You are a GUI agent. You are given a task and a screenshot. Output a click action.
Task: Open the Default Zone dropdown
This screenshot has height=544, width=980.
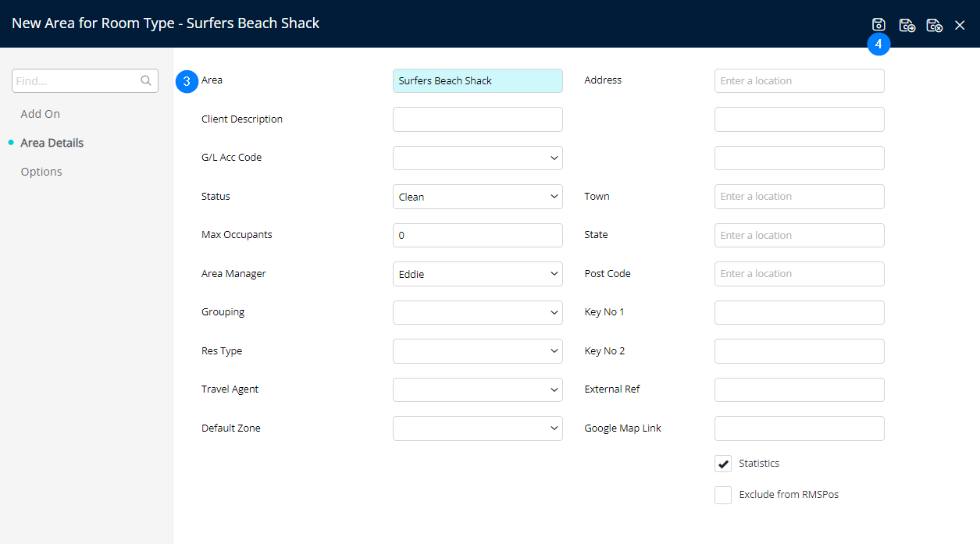477,428
